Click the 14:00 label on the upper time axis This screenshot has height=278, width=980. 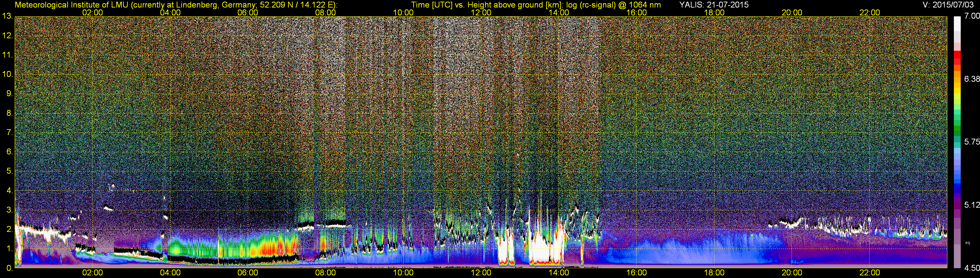point(559,12)
